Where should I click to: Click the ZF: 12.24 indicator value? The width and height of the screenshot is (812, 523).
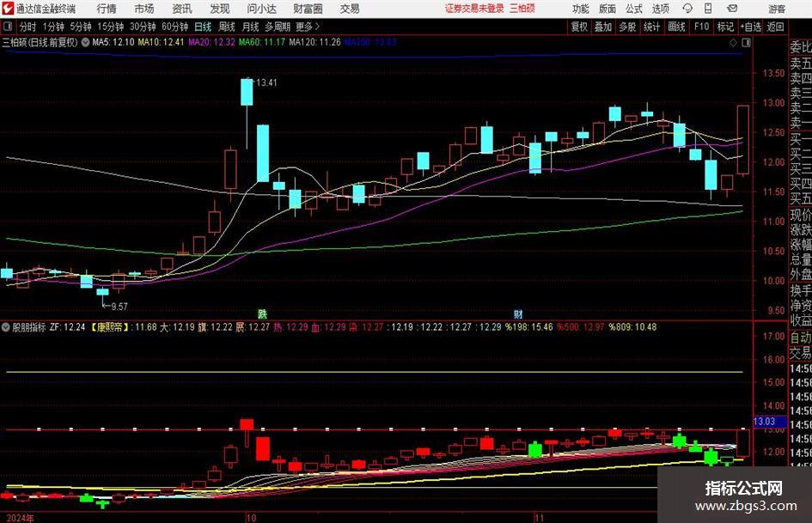67,326
